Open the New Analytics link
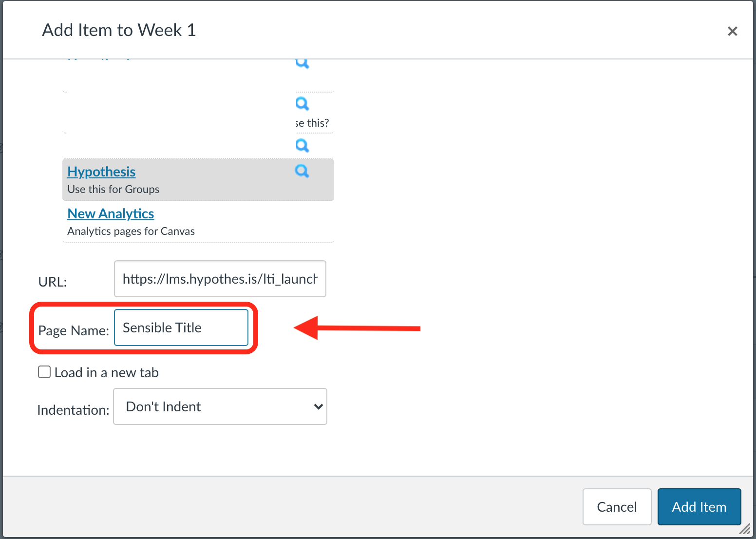 (111, 213)
